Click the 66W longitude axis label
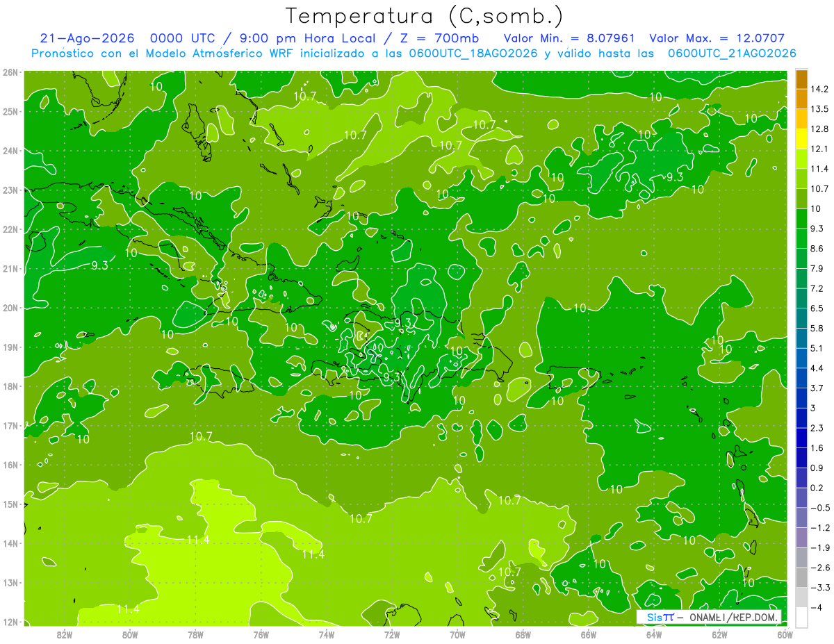The image size is (834, 644). pos(589,634)
